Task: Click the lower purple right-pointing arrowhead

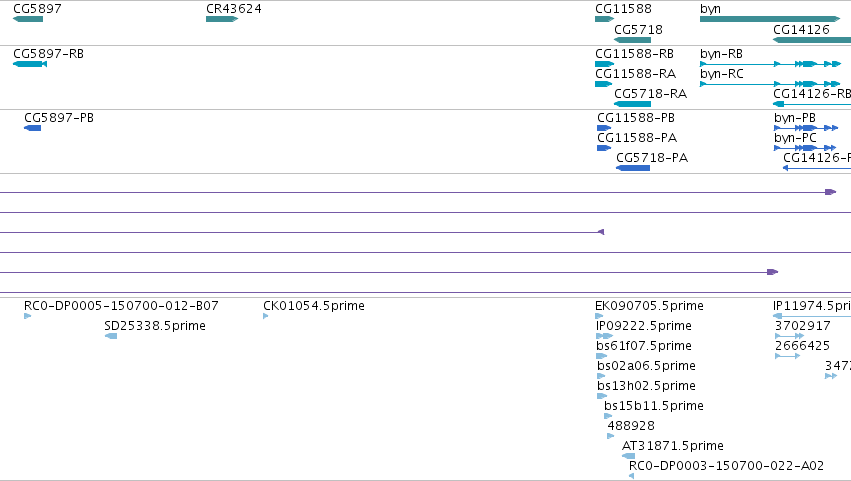Action: click(773, 272)
